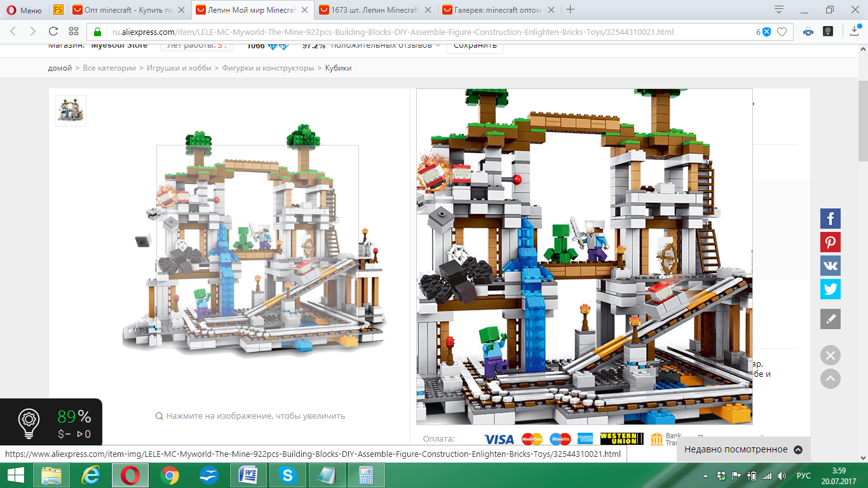Switch to '1673 шт. Лепин Minecraft' tab

[x=375, y=10]
